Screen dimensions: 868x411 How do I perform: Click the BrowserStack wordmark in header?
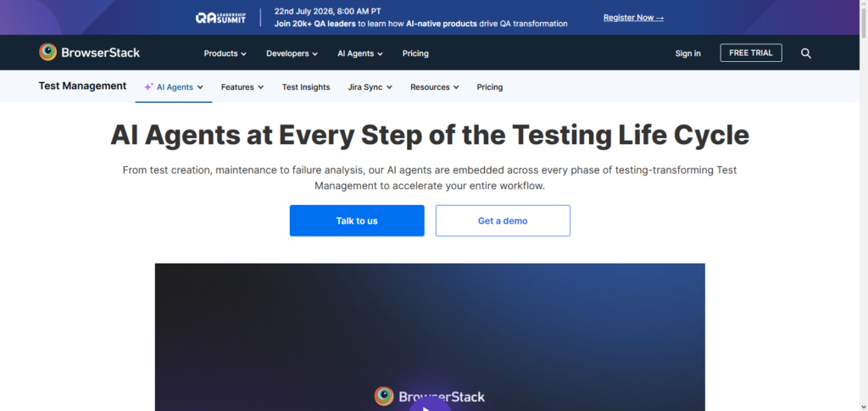tap(101, 53)
